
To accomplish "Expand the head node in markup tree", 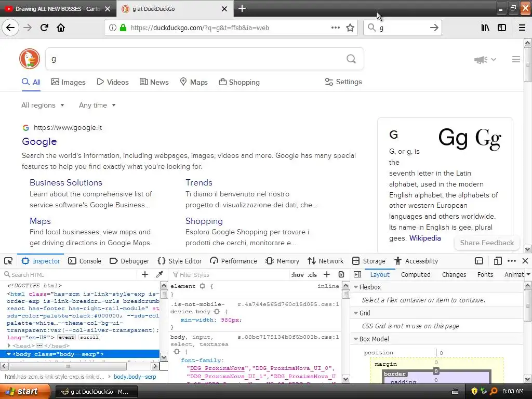I will click(9, 345).
